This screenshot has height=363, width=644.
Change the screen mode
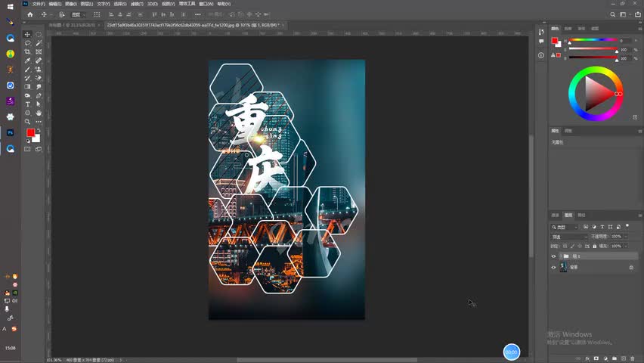tap(39, 149)
